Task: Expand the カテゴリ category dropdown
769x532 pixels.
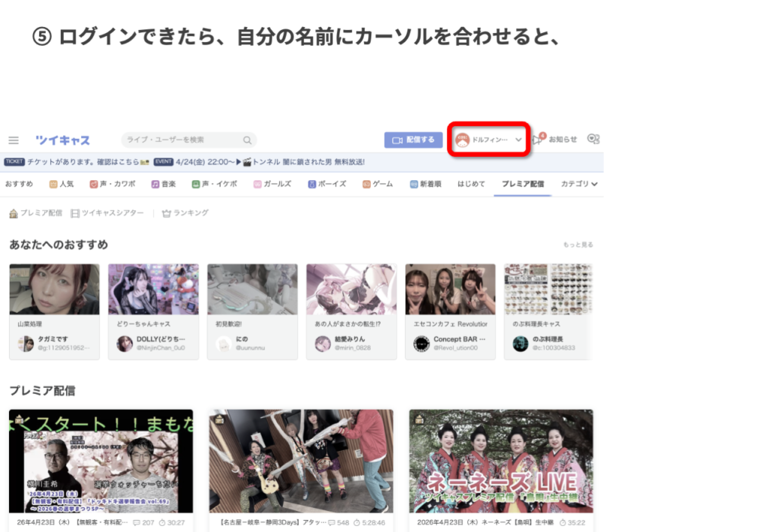Action: click(x=579, y=184)
